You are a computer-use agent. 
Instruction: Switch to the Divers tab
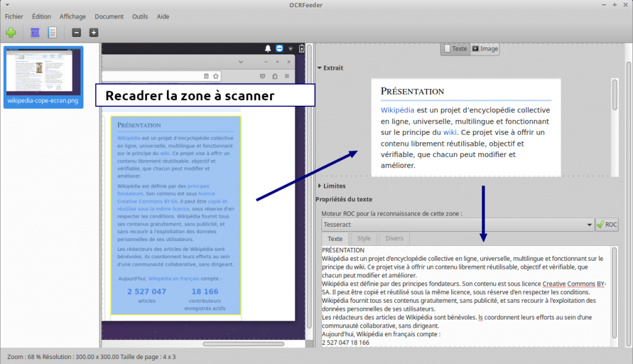[x=394, y=239]
